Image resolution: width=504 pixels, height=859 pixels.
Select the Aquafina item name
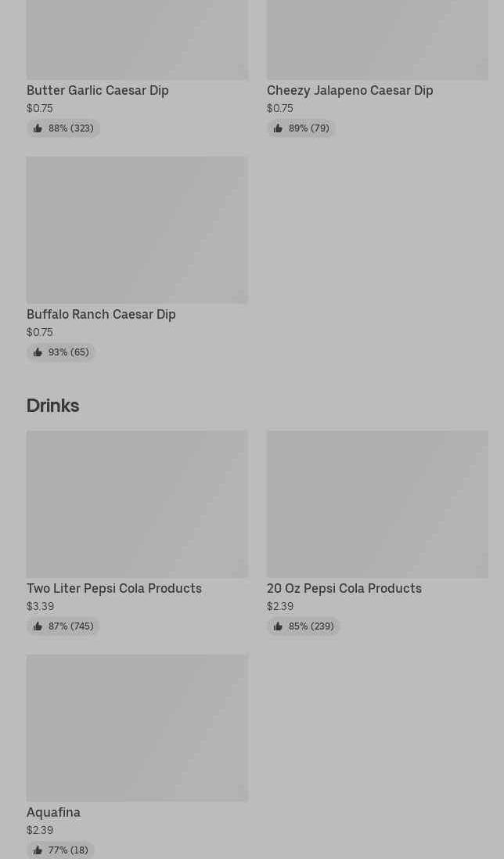pos(53,812)
